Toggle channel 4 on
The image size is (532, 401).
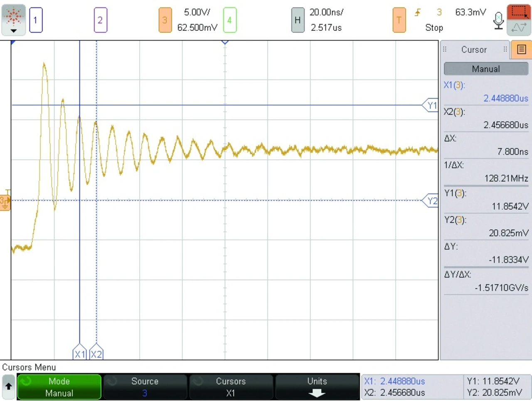[x=229, y=20]
